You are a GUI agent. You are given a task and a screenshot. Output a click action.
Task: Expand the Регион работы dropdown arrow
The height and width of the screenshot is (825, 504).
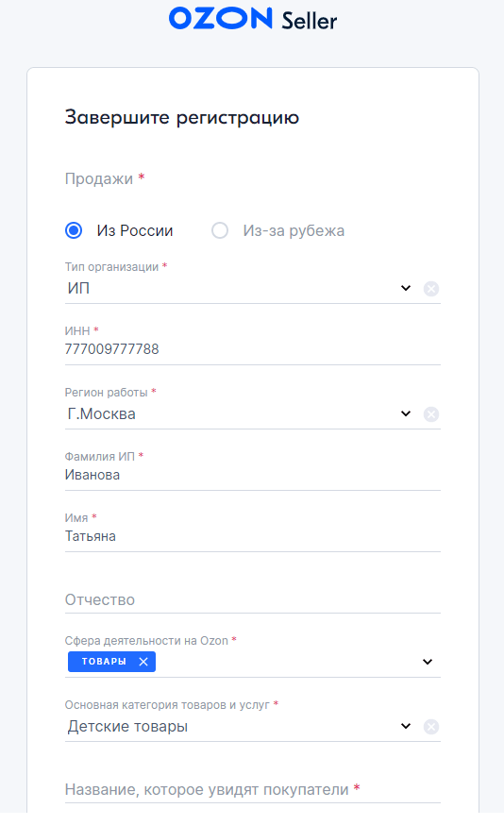point(406,414)
